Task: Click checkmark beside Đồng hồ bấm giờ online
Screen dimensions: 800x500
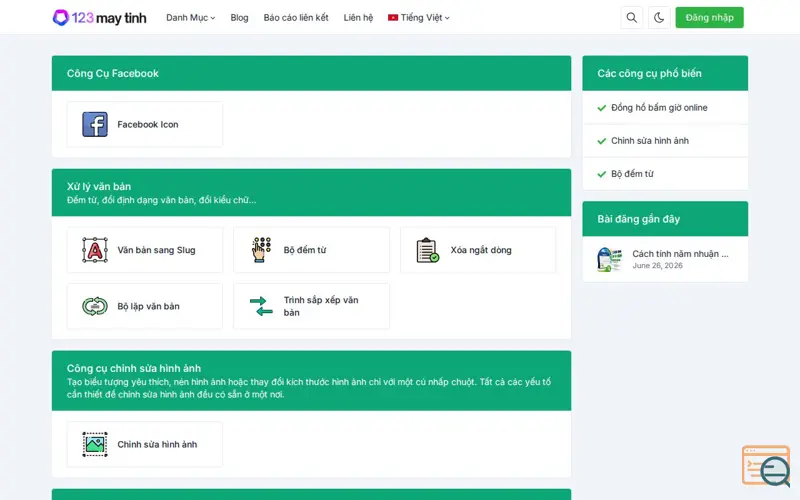Action: point(602,108)
